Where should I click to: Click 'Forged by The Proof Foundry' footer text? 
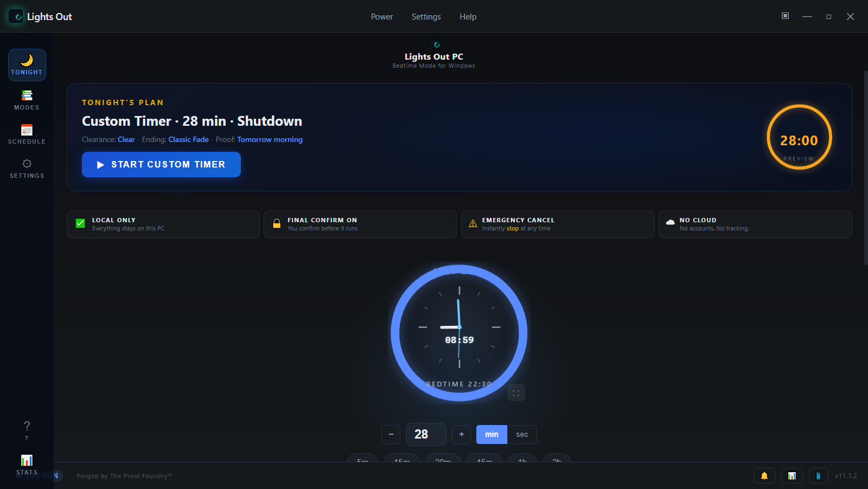tap(125, 476)
